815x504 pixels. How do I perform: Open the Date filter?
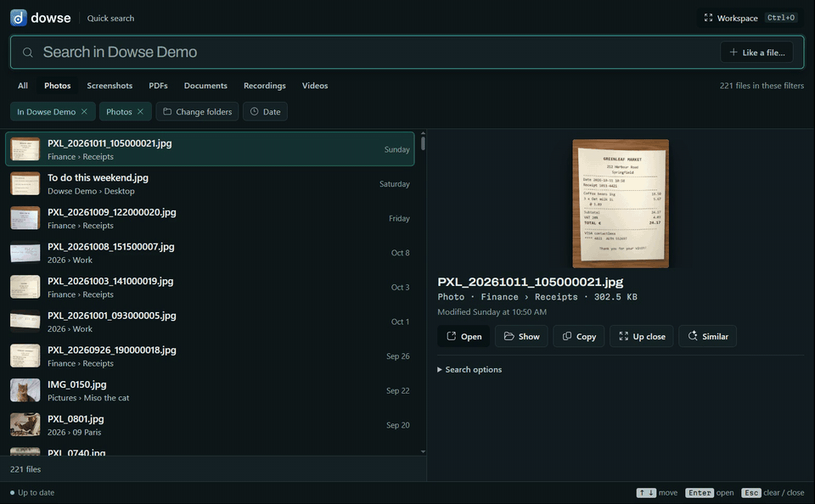pyautogui.click(x=265, y=112)
